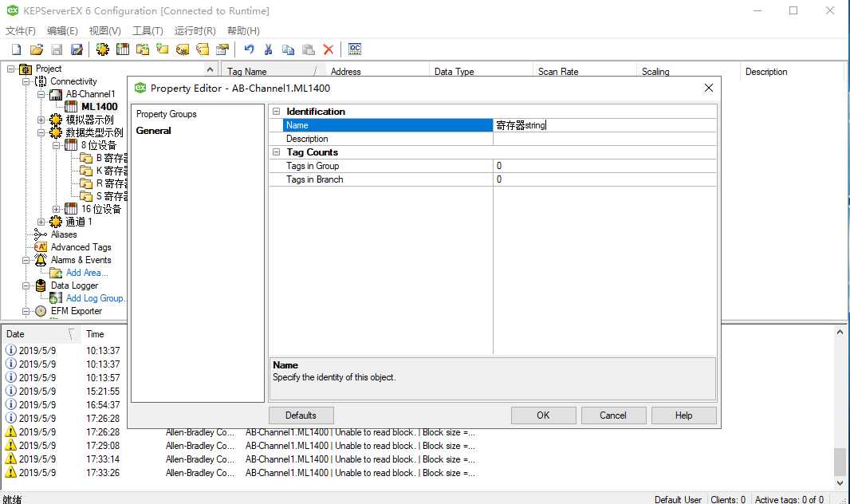Viewport: 850px width, 504px height.
Task: Click the event log scroll-down arrow
Action: click(840, 482)
